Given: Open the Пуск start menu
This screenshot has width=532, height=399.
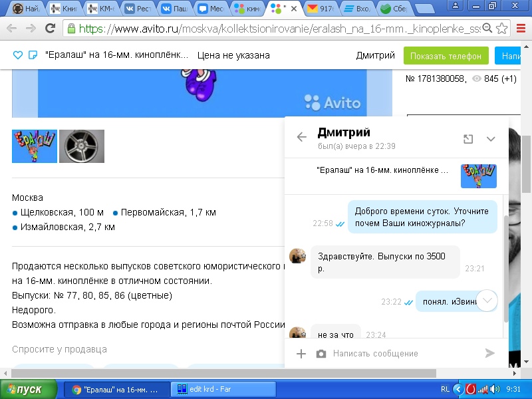Looking at the screenshot, I should coord(29,389).
